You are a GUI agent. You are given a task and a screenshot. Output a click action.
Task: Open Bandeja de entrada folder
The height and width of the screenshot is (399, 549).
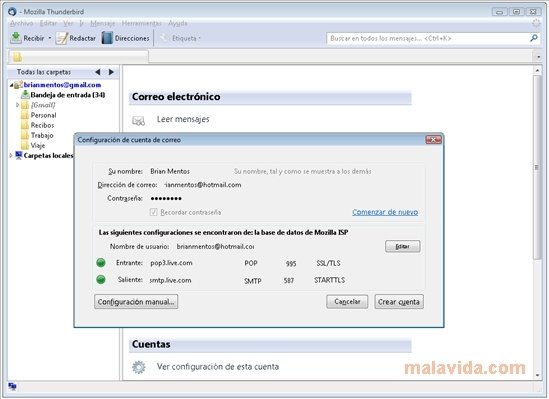pos(68,95)
